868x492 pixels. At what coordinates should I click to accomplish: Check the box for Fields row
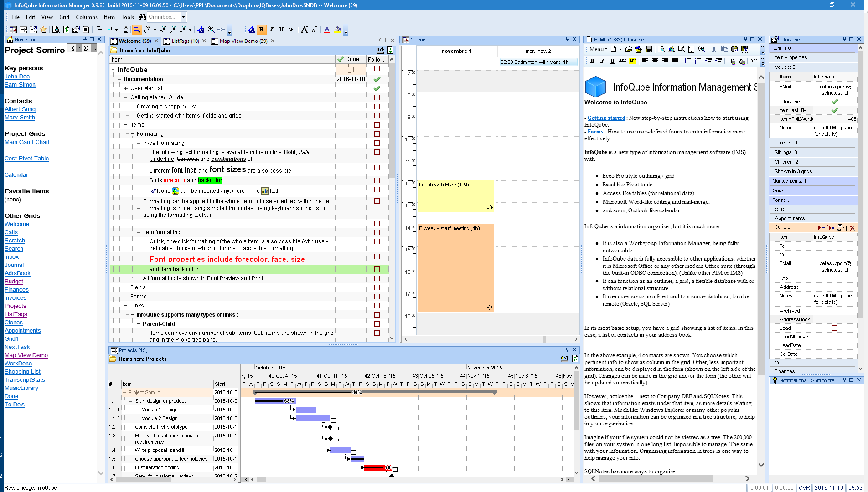377,287
